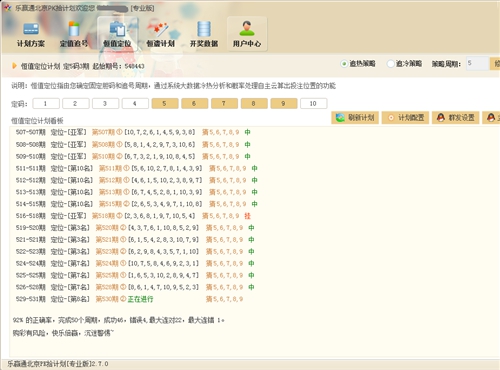Click the 519-520期 plan row

tap(135, 228)
